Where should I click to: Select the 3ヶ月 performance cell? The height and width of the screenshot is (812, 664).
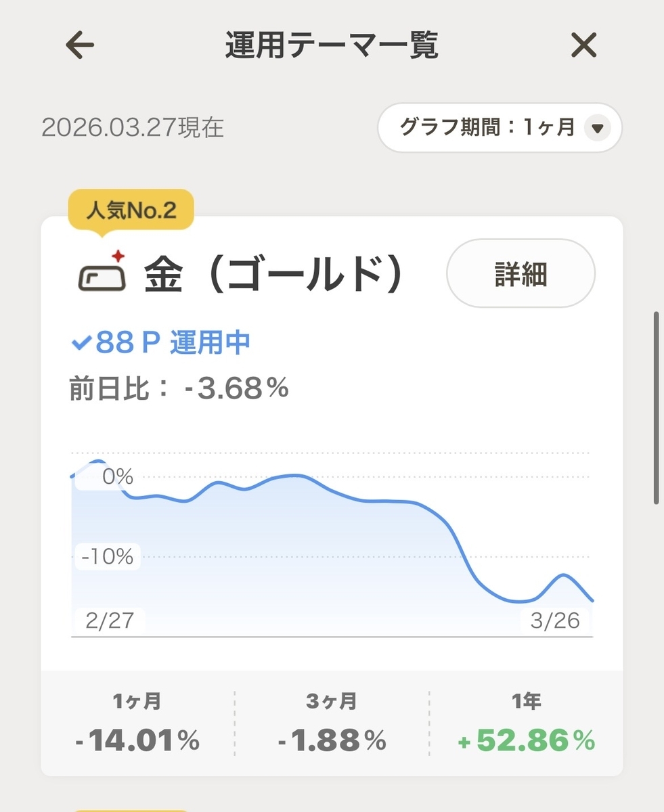pyautogui.click(x=332, y=723)
